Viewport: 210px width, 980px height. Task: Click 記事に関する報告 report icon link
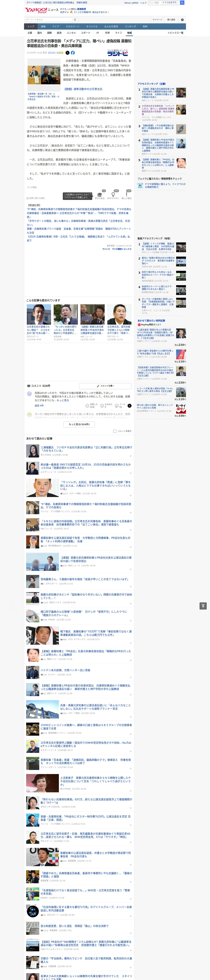pyautogui.click(x=36, y=198)
